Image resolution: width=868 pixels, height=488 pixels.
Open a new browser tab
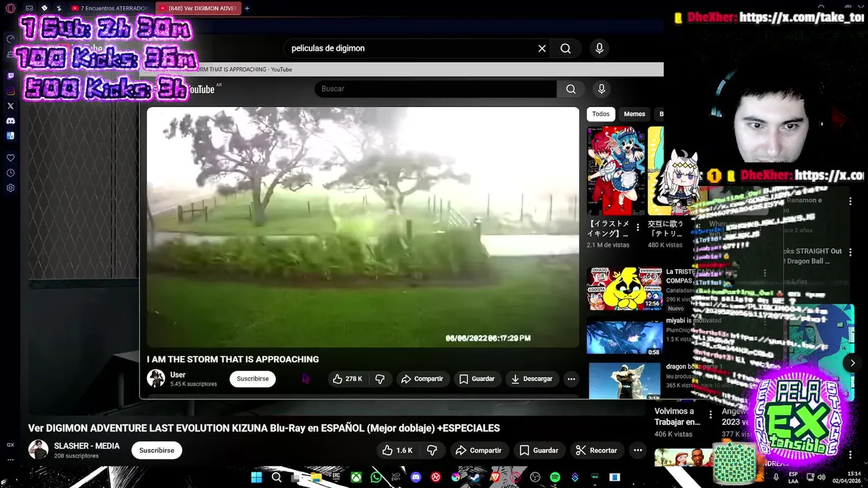(247, 8)
